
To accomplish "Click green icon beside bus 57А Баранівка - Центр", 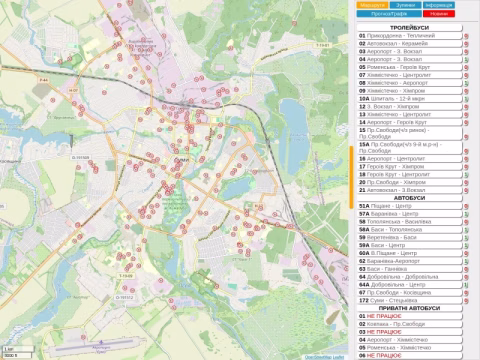I will 466,214.
